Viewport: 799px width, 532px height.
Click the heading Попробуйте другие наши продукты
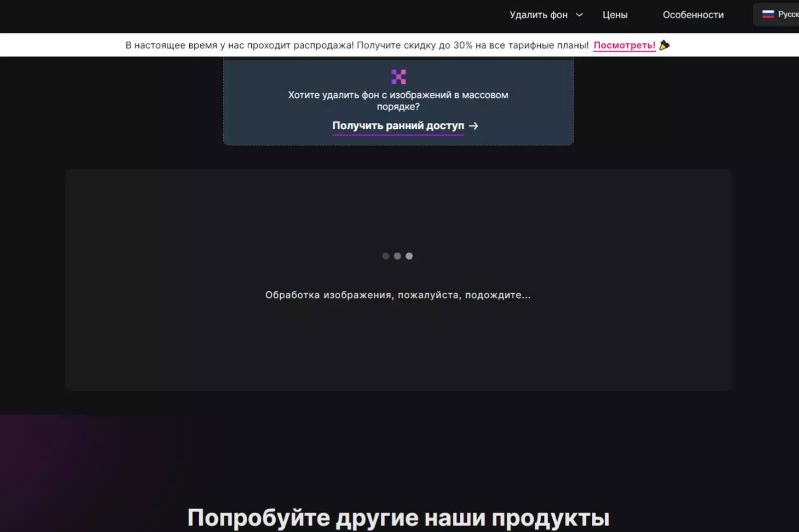(399, 518)
